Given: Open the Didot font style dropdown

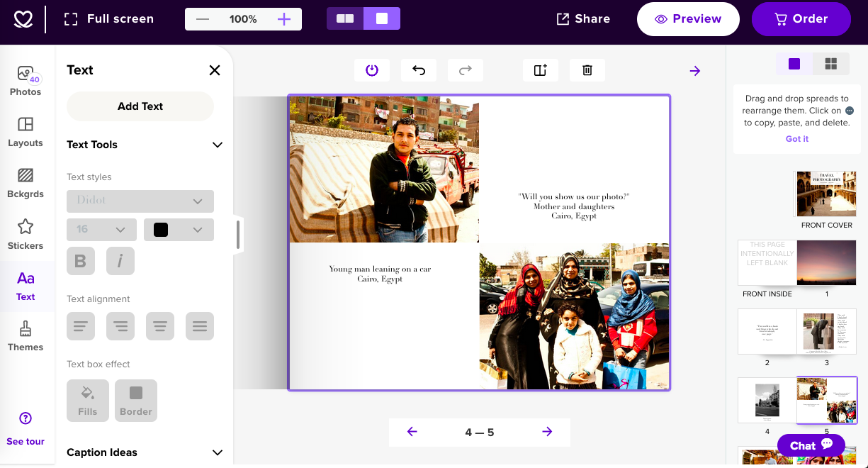Looking at the screenshot, I should coord(140,201).
